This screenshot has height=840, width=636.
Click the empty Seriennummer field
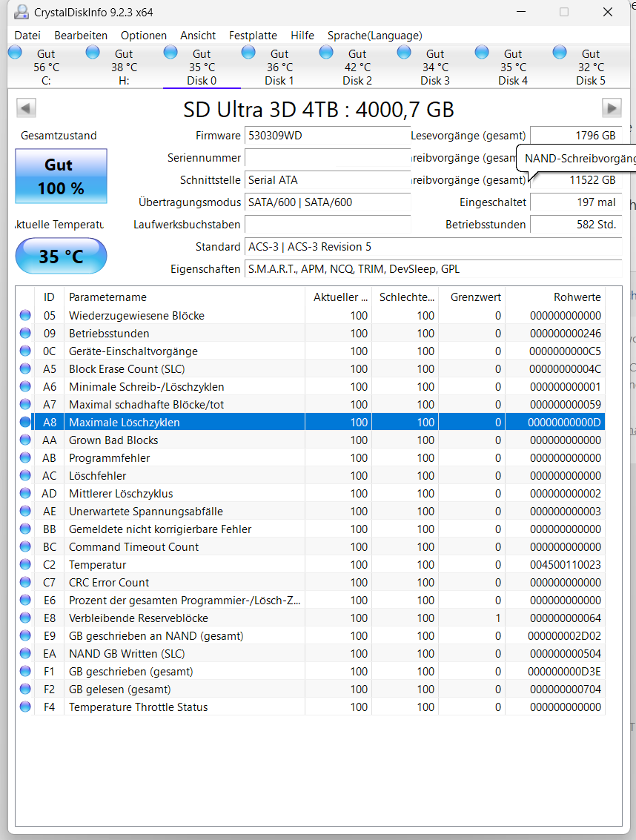coord(328,158)
